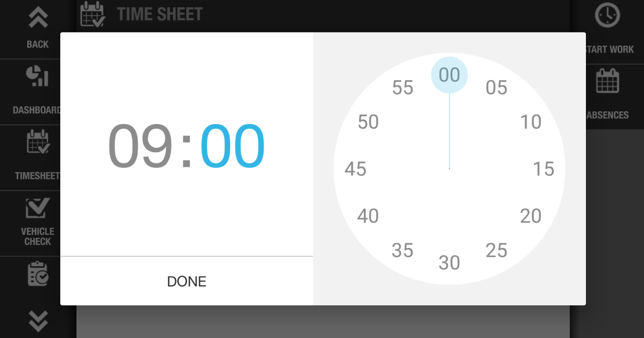
Task: Open the Timesheet calendar icon in sidebar
Action: 38,142
